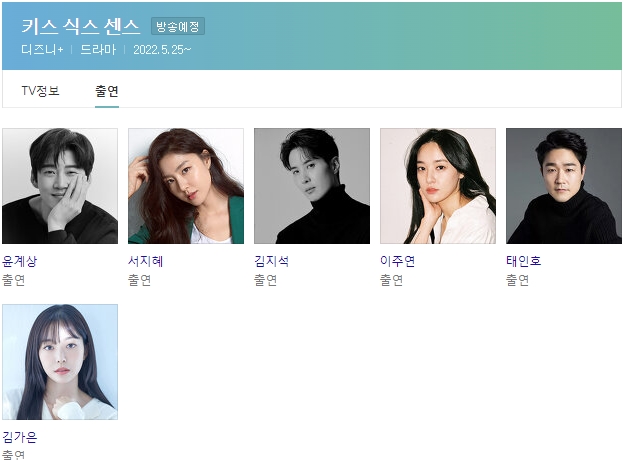Open the 키스 식스 센스 title
The width and height of the screenshot is (623, 460).
click(81, 26)
